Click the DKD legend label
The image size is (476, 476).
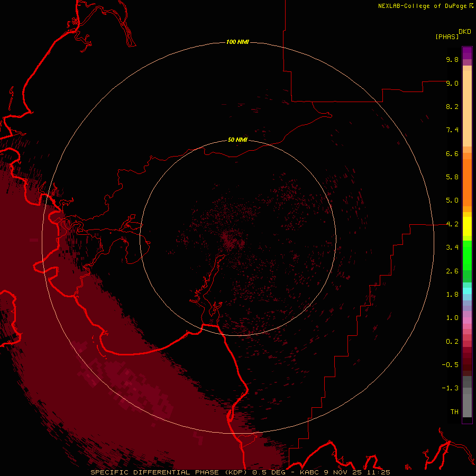pos(465,32)
